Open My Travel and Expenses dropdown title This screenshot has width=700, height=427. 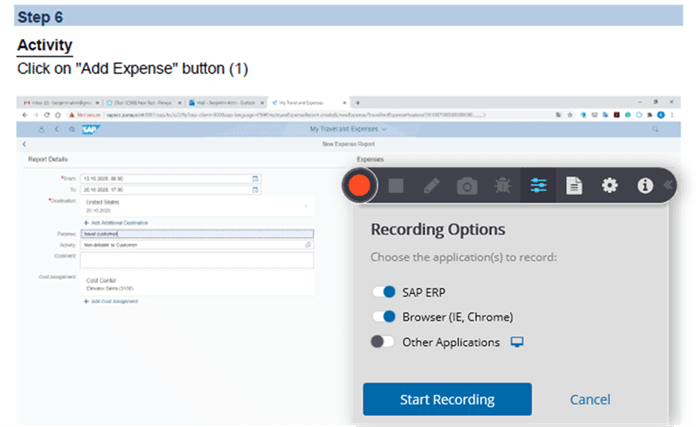348,129
